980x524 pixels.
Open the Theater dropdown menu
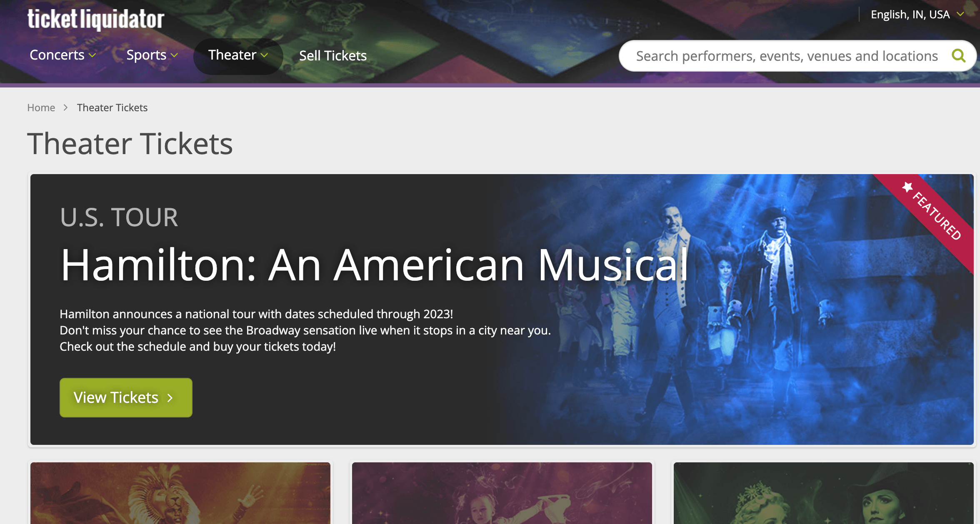[238, 55]
